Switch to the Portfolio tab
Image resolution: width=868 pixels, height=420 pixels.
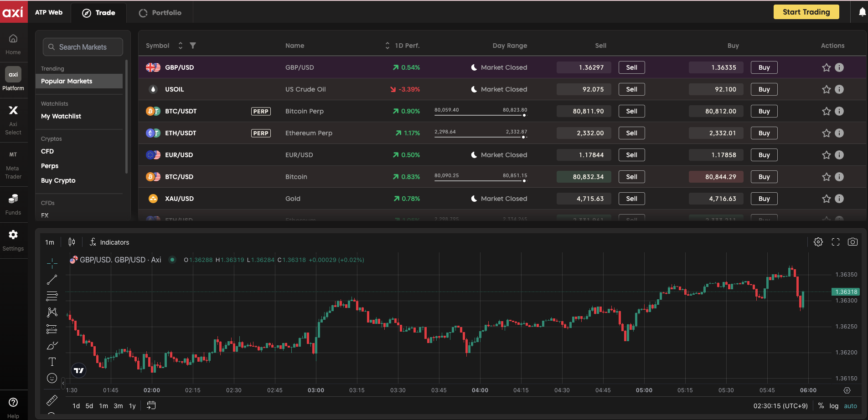pos(160,13)
